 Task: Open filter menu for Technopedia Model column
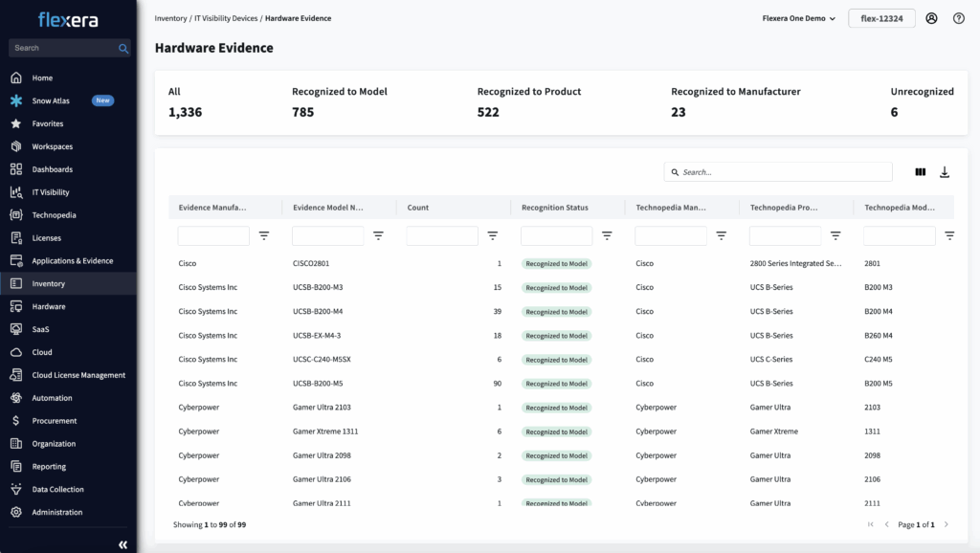click(x=949, y=235)
